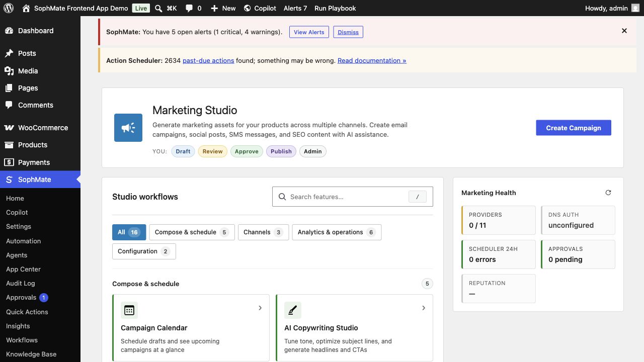Click the AI Copywriting Studio pen icon
This screenshot has width=644, height=362.
pos(293,310)
